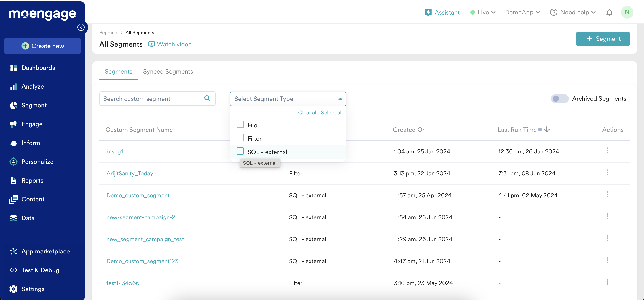
Task: Check the File segment type checkbox
Action: pyautogui.click(x=240, y=125)
